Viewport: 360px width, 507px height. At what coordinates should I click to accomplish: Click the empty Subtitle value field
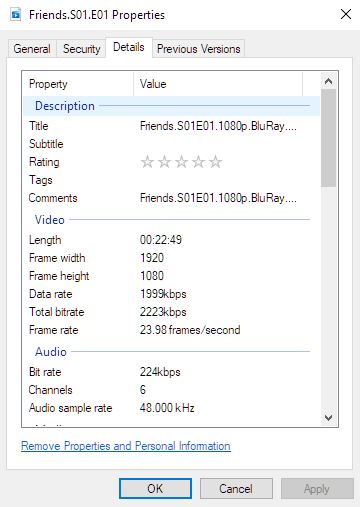pyautogui.click(x=218, y=144)
